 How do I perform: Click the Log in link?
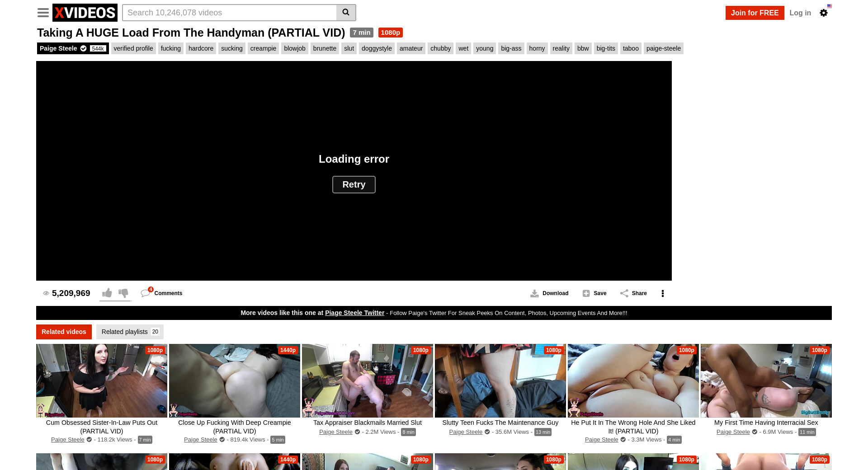[x=800, y=13]
